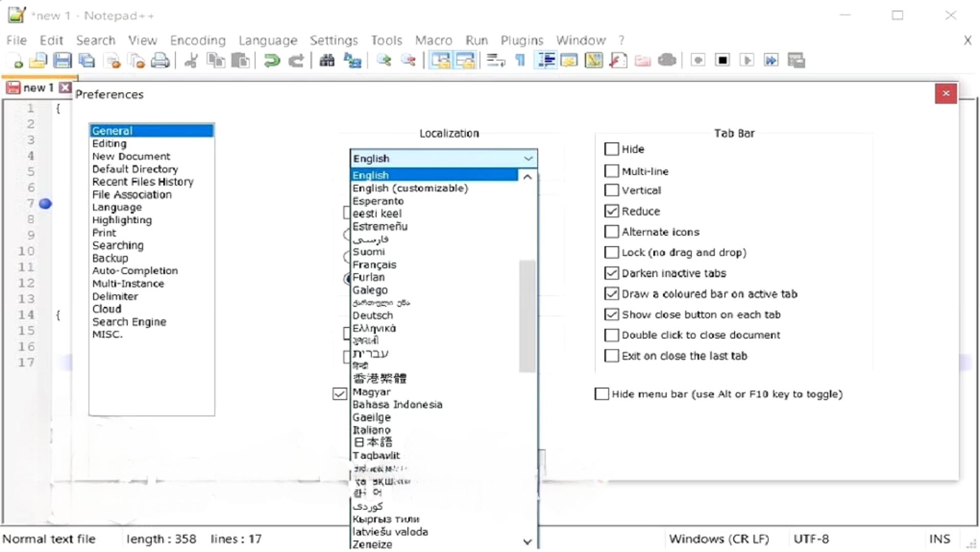This screenshot has width=980, height=552.
Task: Toggle Word Wrap using its toolbar icon
Action: click(494, 60)
